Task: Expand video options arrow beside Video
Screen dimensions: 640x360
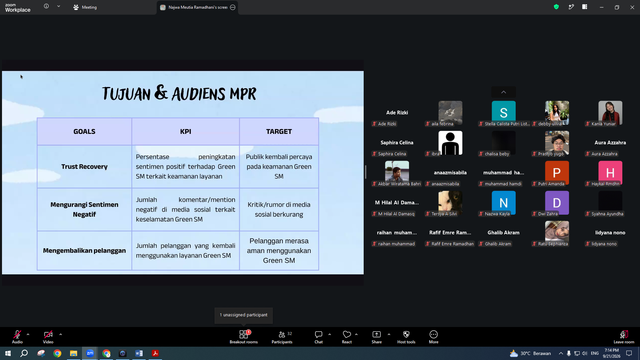Action: (x=60, y=334)
